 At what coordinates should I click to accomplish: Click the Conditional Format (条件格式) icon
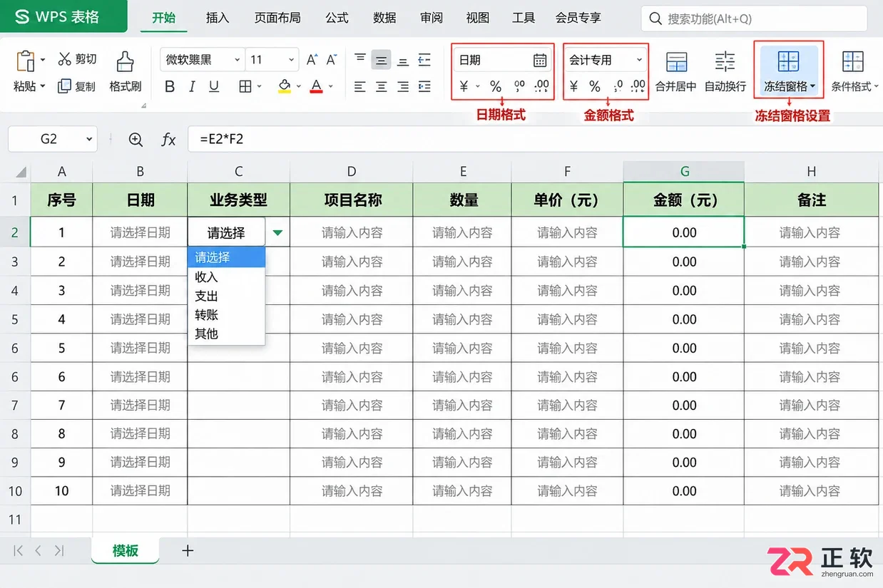coord(852,61)
